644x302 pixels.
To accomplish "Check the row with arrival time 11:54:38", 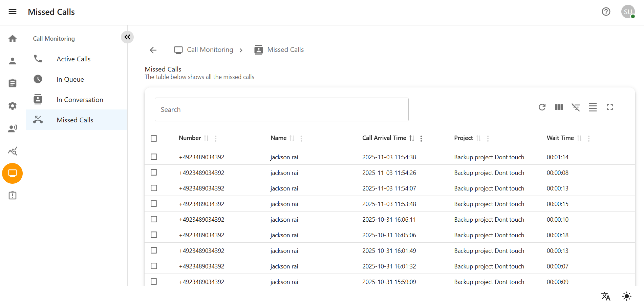I will click(x=154, y=157).
